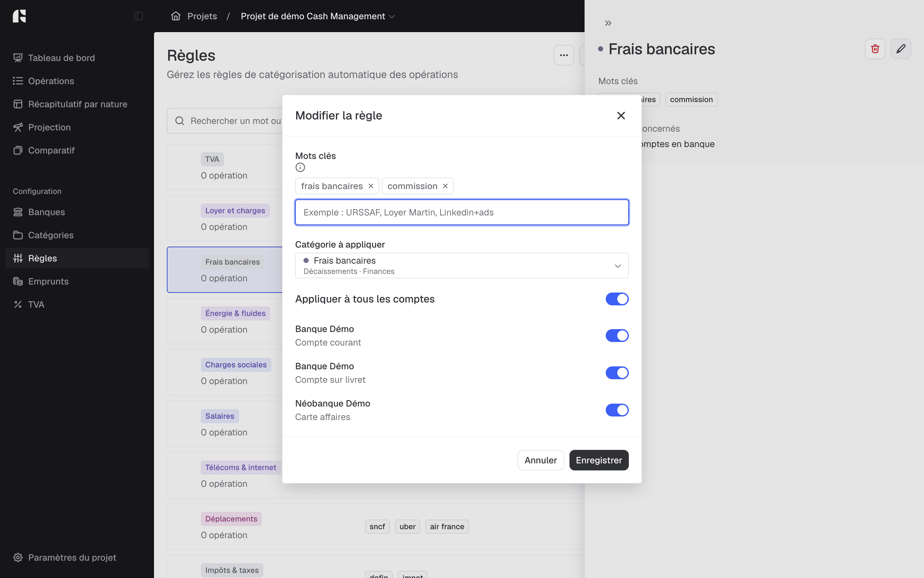The image size is (924, 578).
Task: Click the search icon in the rules search box
Action: pos(179,121)
